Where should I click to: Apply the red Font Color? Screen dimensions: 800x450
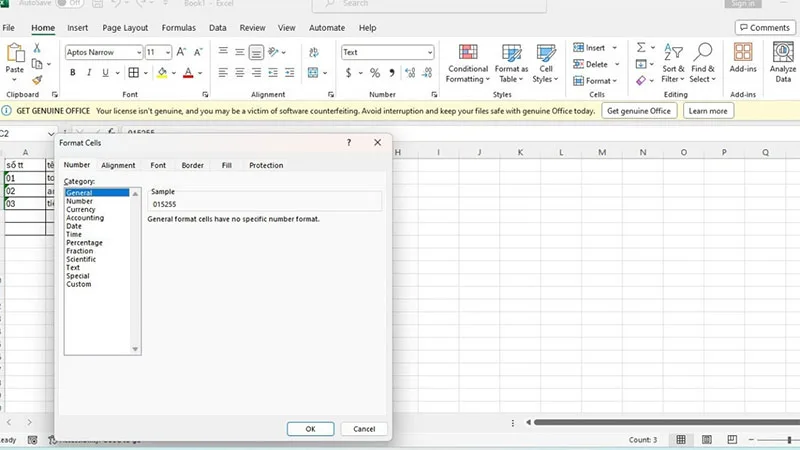pos(188,73)
